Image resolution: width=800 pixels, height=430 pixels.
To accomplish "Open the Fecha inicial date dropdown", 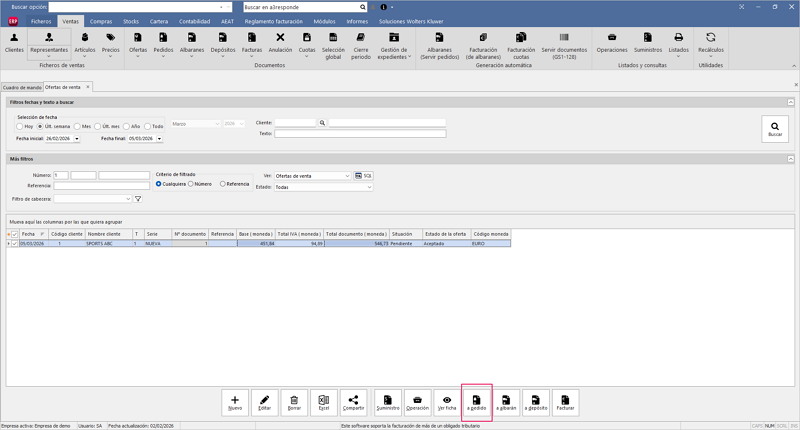I will click(x=77, y=139).
